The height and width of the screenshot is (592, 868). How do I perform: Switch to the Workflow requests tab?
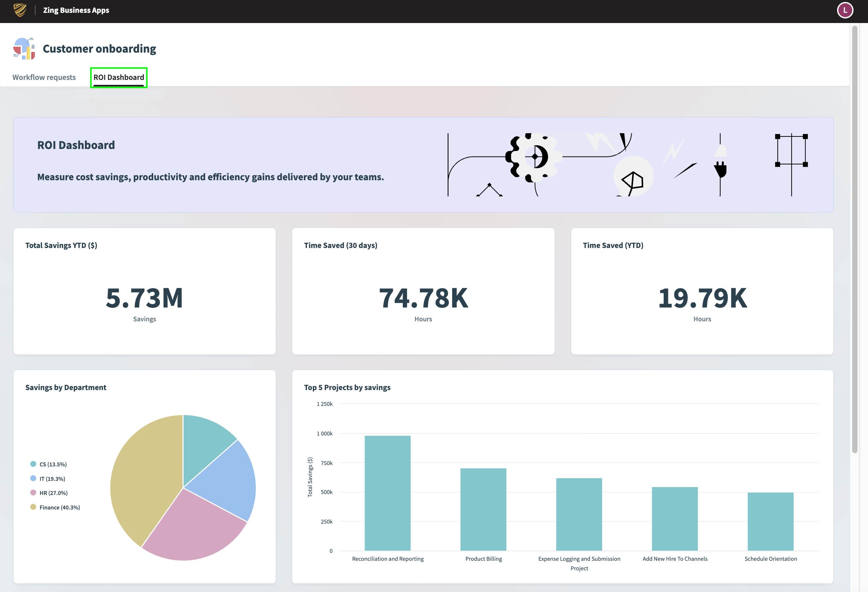coord(44,77)
